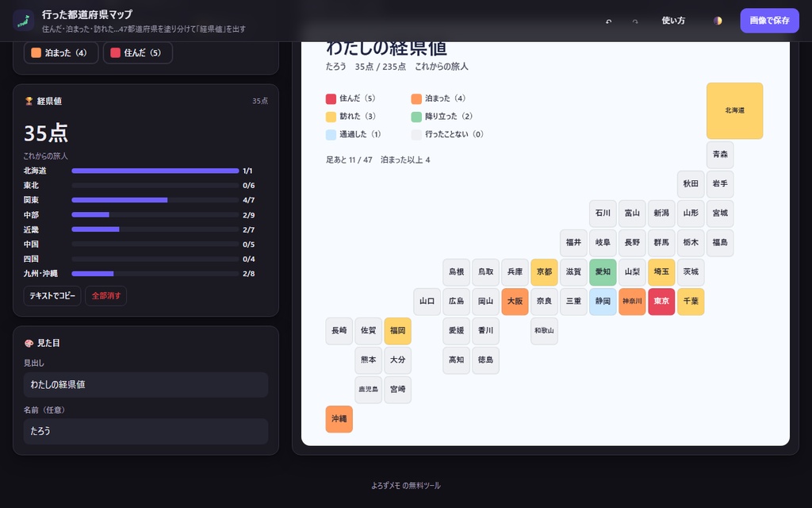Click the green 降り立った legend swatch
The width and height of the screenshot is (812, 508).
pyautogui.click(x=416, y=117)
